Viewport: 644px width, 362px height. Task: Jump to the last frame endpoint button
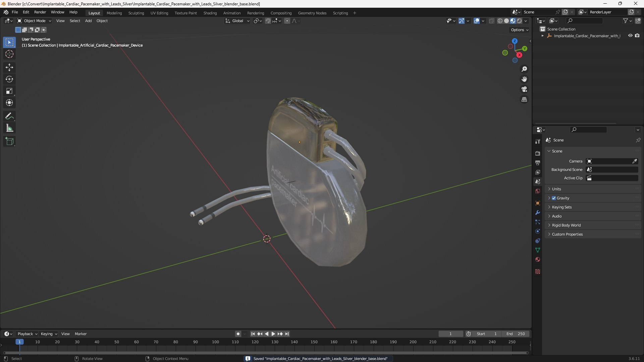pos(287,334)
